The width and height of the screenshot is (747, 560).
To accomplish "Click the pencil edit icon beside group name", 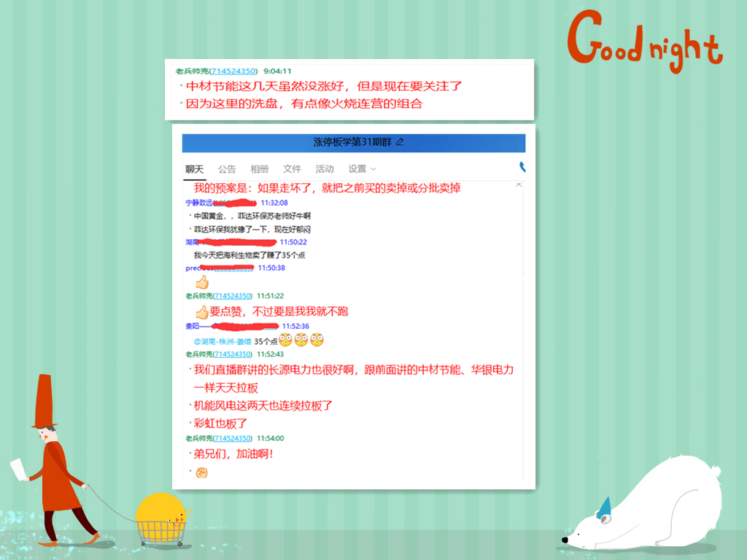I will click(399, 143).
